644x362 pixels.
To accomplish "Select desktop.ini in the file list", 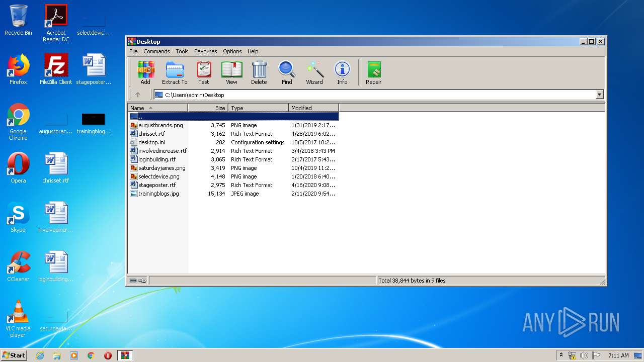I will coord(151,142).
